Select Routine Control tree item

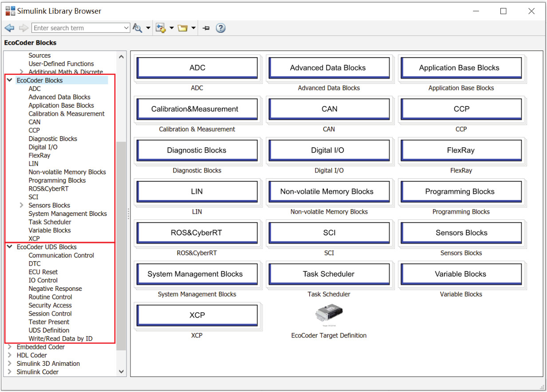50,297
